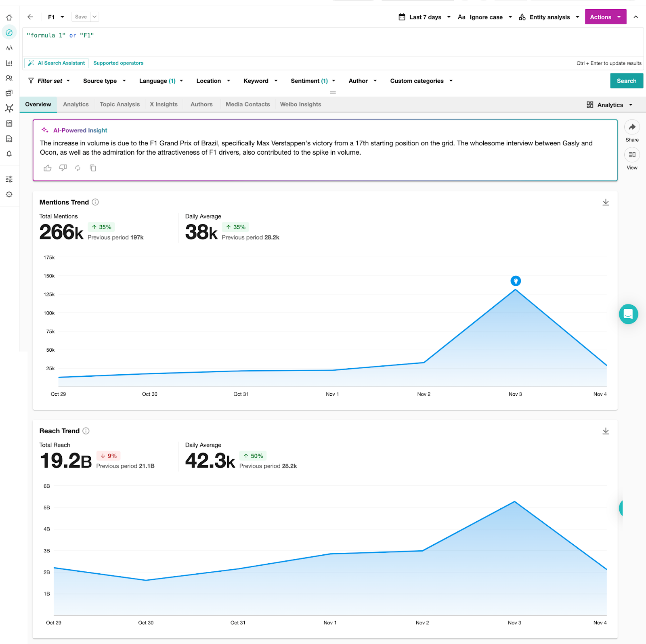646x644 pixels.
Task: Click the Nov 3 insight marker on chart
Action: [x=516, y=281]
